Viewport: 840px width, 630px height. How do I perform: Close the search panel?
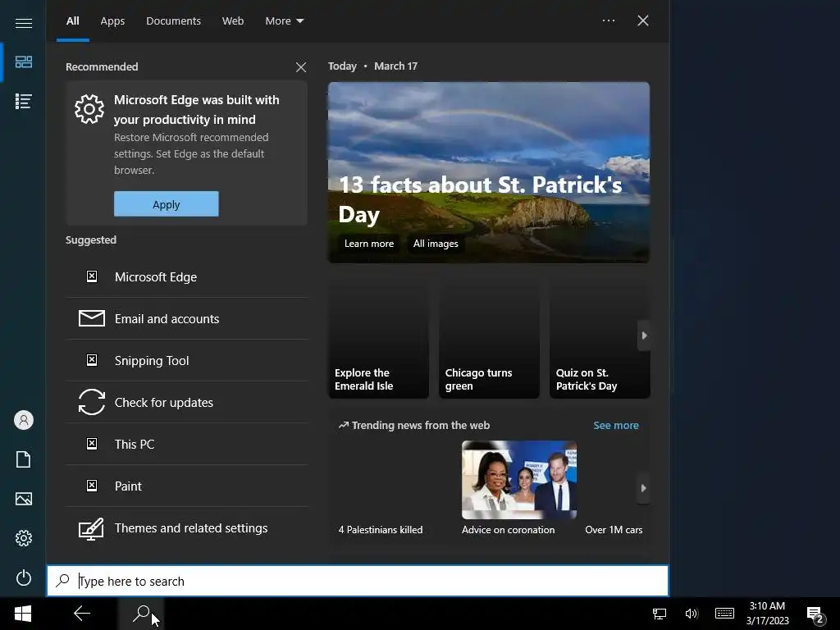(643, 21)
